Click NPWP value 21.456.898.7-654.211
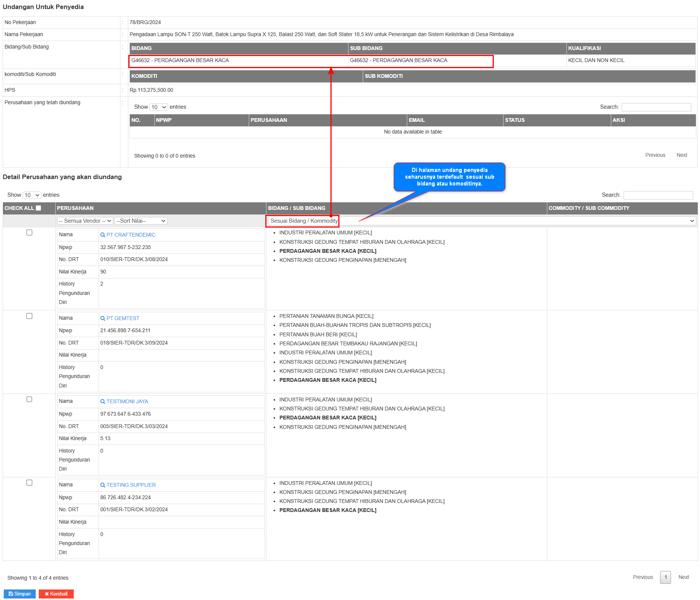This screenshot has width=700, height=600. click(x=125, y=331)
